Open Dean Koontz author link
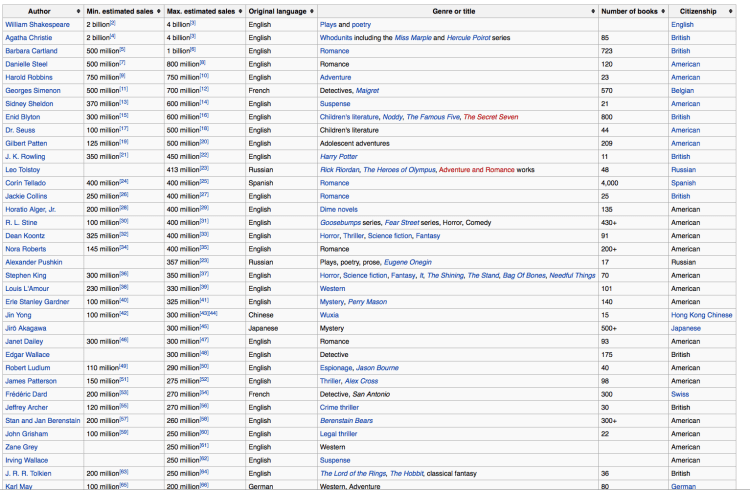 (x=25, y=236)
